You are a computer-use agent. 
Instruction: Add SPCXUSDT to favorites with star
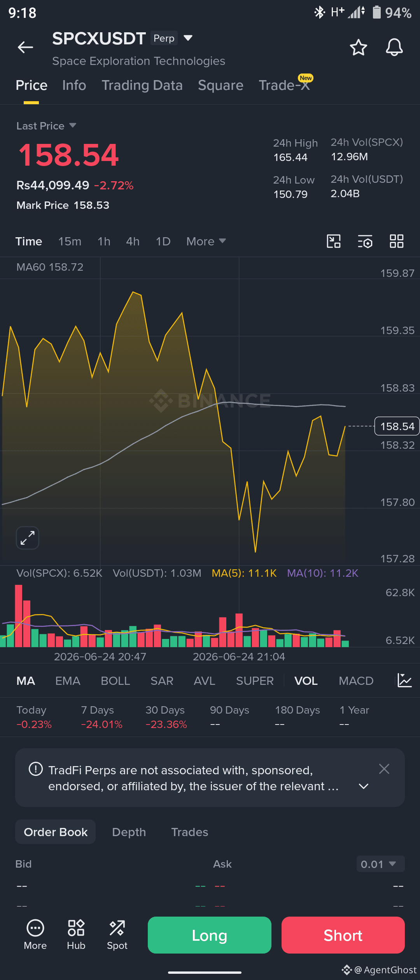pos(358,47)
